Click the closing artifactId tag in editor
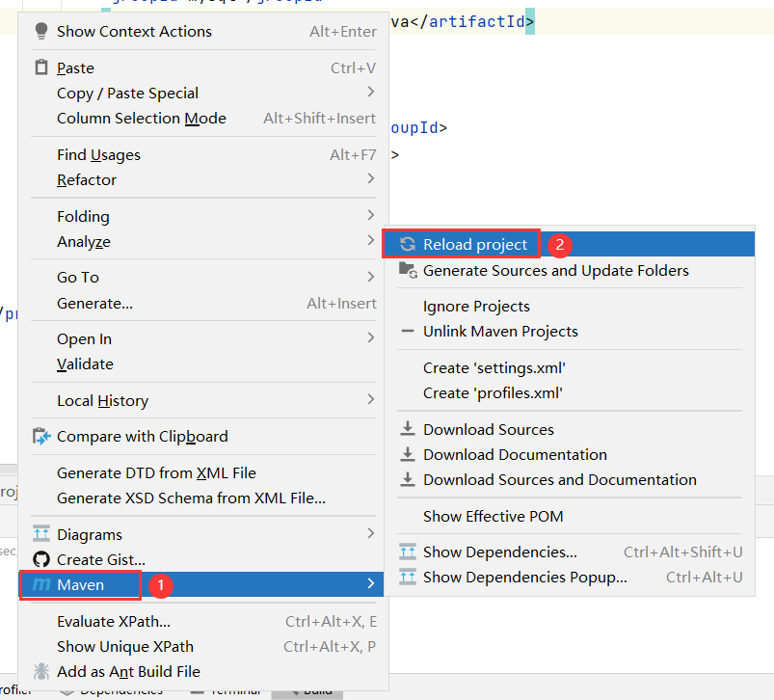Screen dimensions: 774x700 (x=471, y=21)
